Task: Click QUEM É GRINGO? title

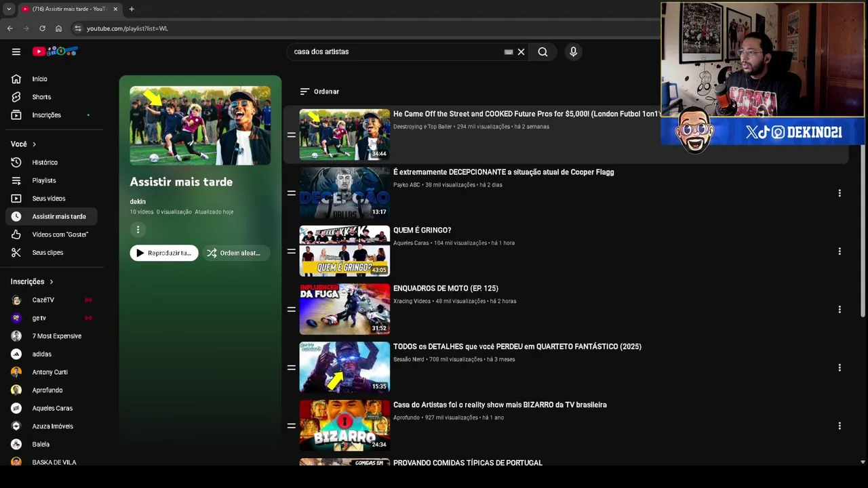Action: [422, 230]
